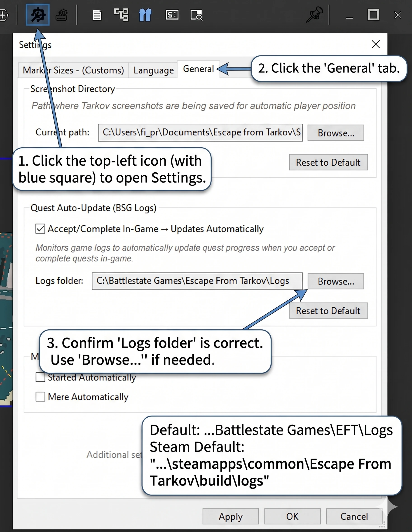This screenshot has width=412, height=532.
Task: Open the document list icon in the toolbar
Action: 97,15
